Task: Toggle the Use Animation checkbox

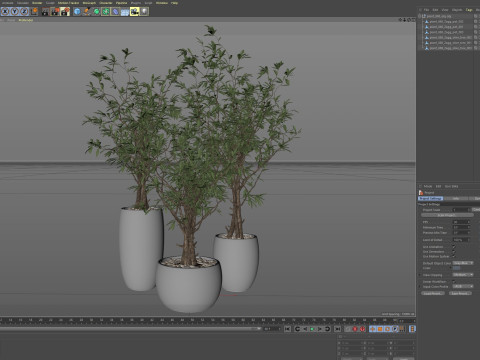Action: pyautogui.click(x=454, y=247)
